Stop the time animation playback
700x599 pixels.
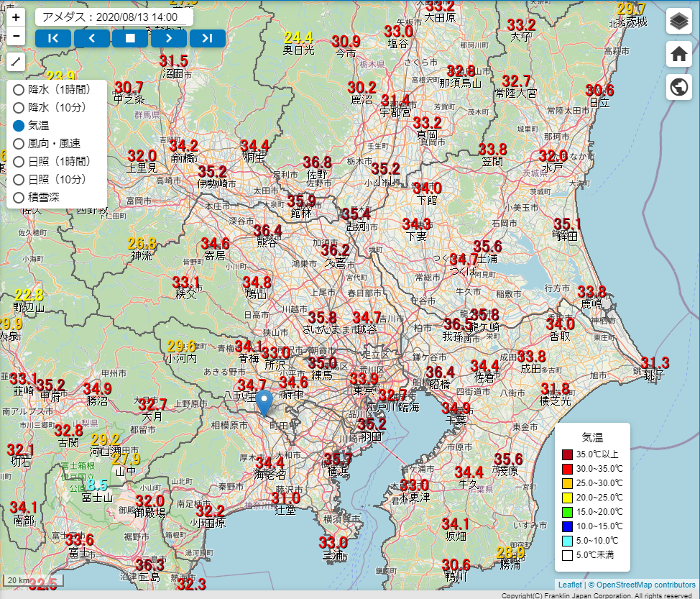130,38
